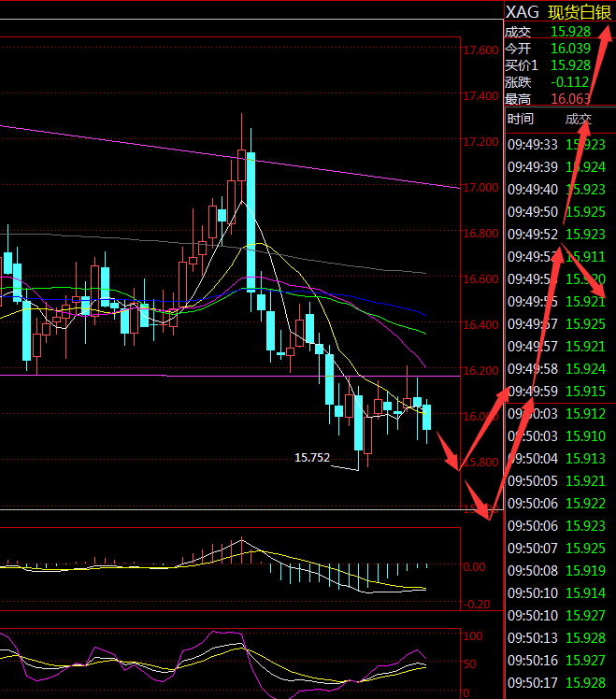
Task: Click the 09:50:10 row priced 15.927
Action: (556, 615)
